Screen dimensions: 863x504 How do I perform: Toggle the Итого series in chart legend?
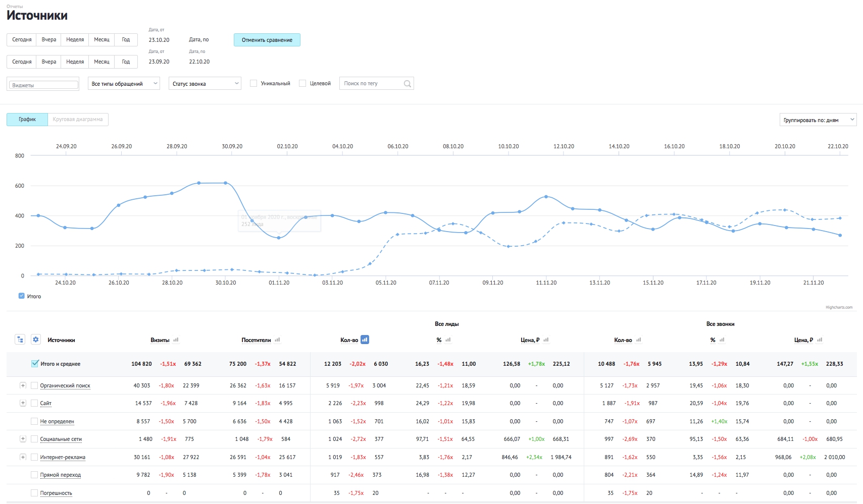click(21, 296)
